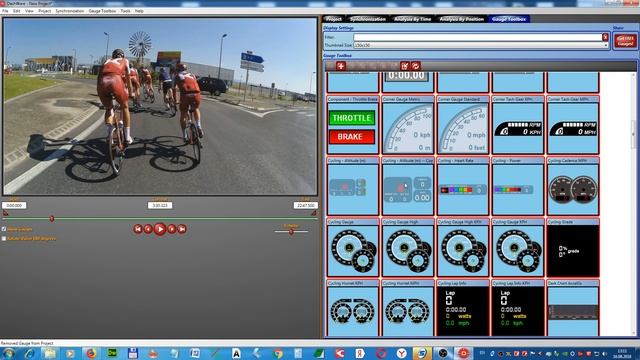640x360 pixels.
Task: Select the Gauge Toolbox tab
Action: [509, 19]
